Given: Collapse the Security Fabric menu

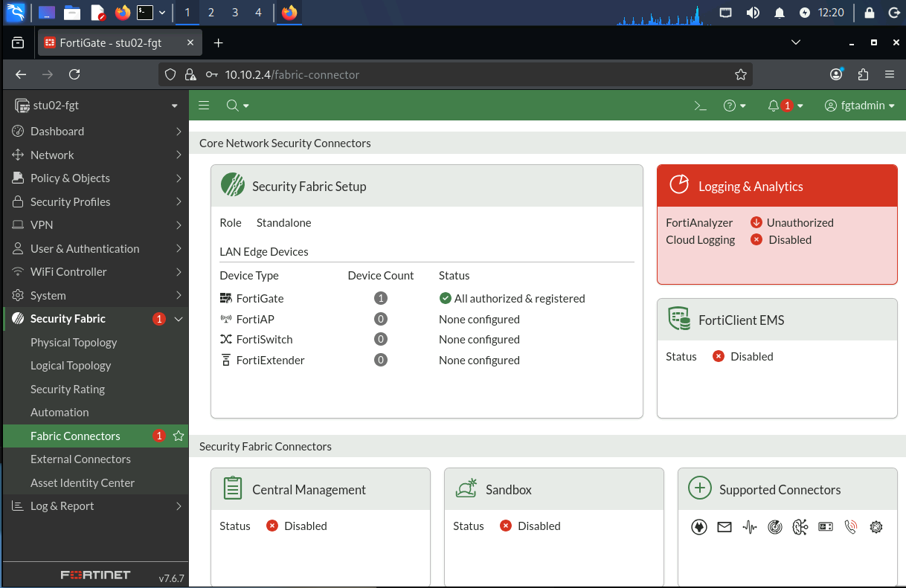Looking at the screenshot, I should coord(94,319).
